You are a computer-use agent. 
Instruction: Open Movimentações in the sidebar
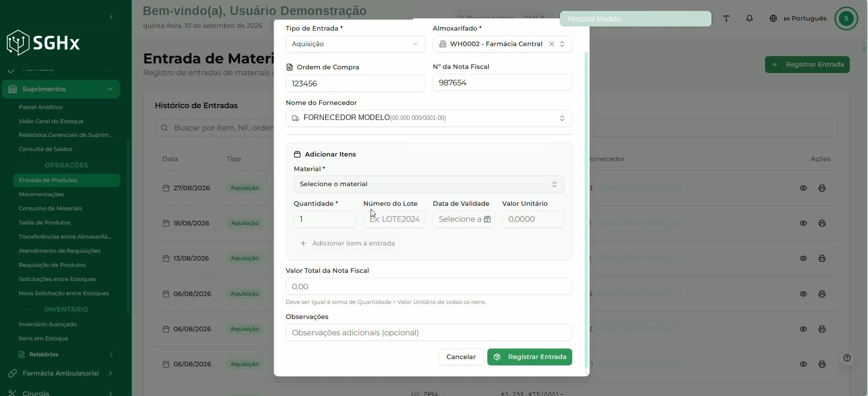pyautogui.click(x=41, y=194)
